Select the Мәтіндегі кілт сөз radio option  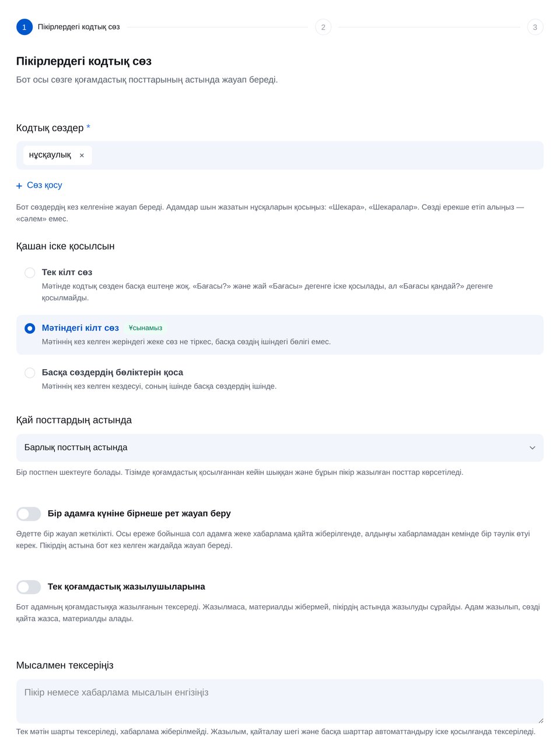(x=30, y=328)
